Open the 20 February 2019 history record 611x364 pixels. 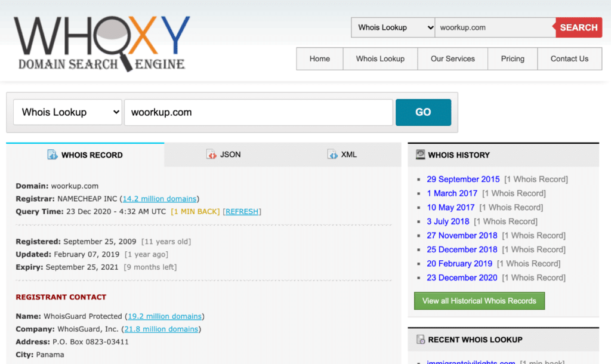459,263
